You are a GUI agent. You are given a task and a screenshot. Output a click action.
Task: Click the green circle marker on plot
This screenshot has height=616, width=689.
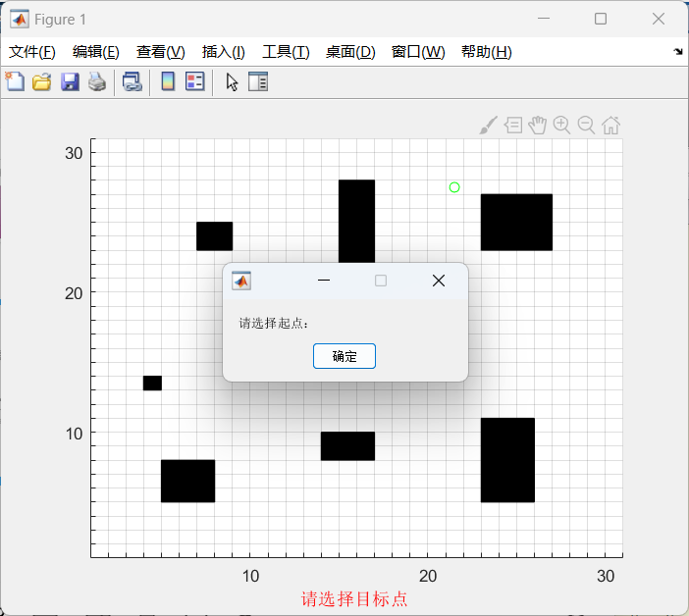[454, 187]
